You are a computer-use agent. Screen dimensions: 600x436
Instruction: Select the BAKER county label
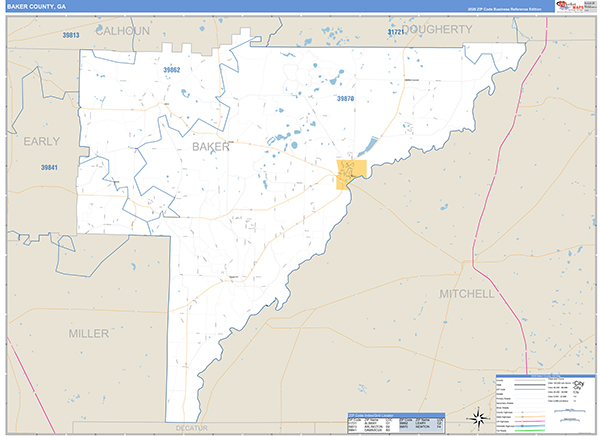(x=210, y=147)
